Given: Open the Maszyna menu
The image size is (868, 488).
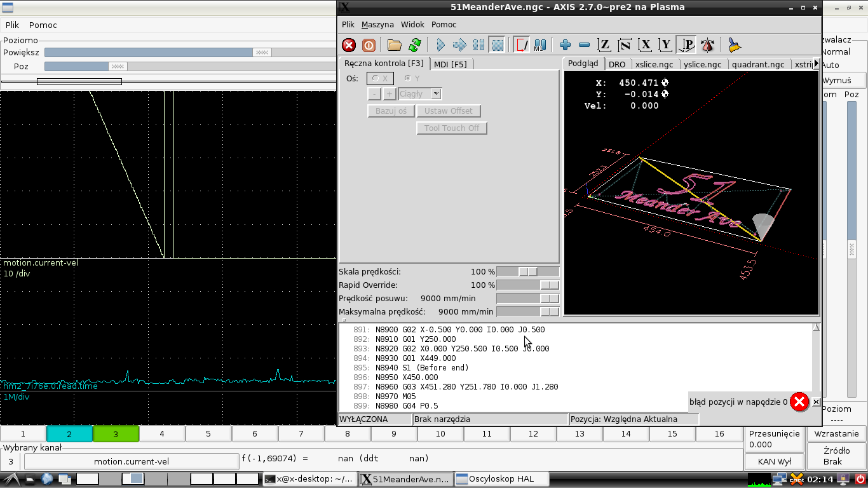Looking at the screenshot, I should (x=377, y=25).
